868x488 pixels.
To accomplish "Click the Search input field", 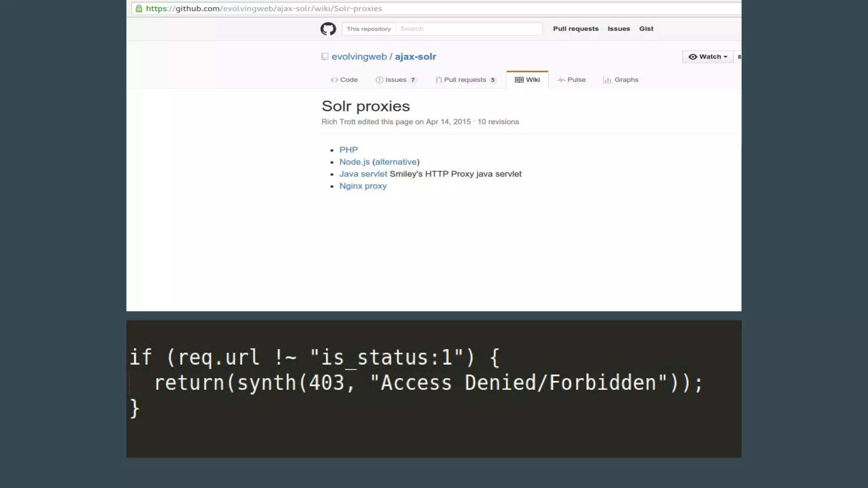I will 468,29.
